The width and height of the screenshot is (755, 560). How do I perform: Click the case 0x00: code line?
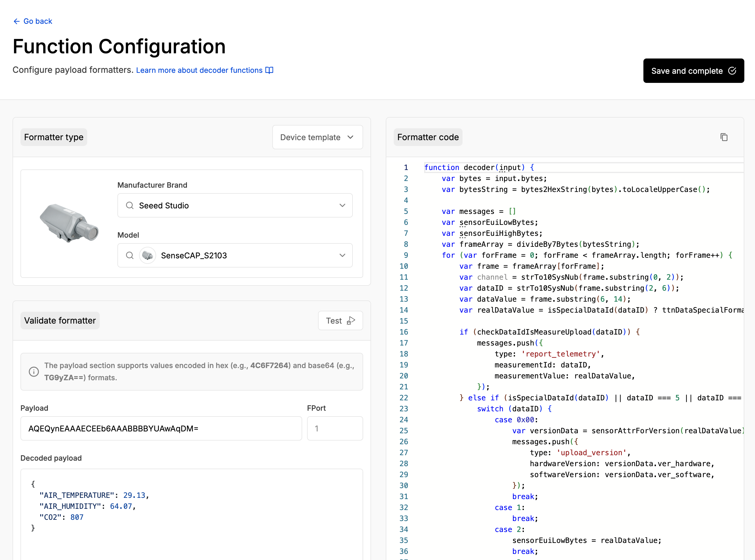point(516,420)
